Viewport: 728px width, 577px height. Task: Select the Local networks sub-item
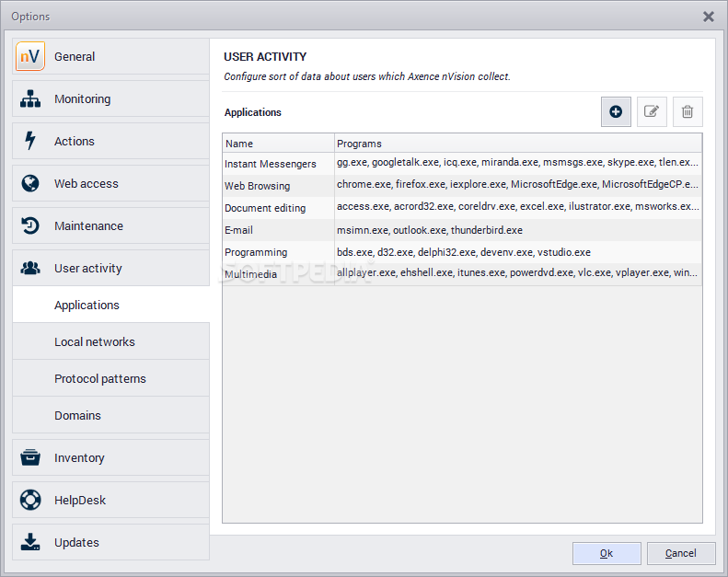point(110,341)
